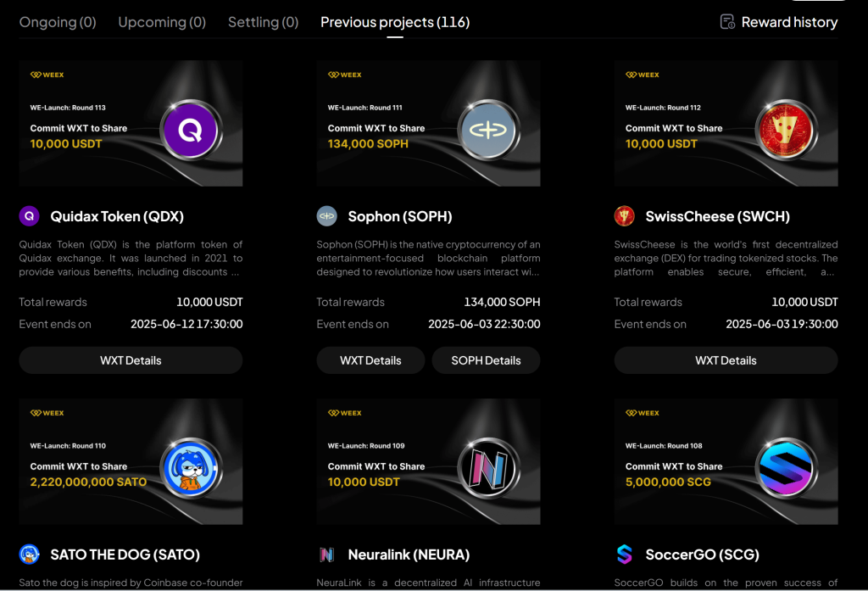This screenshot has width=868, height=591.
Task: Open the Reward history link
Action: tap(789, 22)
